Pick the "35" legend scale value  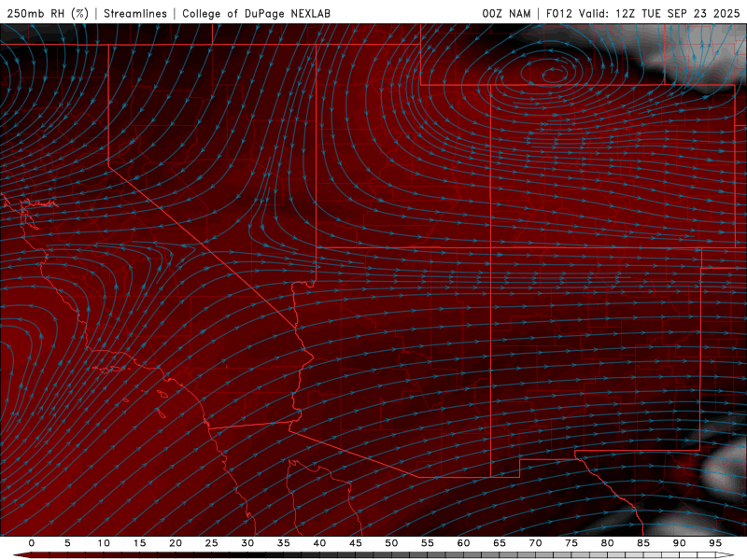(x=284, y=543)
